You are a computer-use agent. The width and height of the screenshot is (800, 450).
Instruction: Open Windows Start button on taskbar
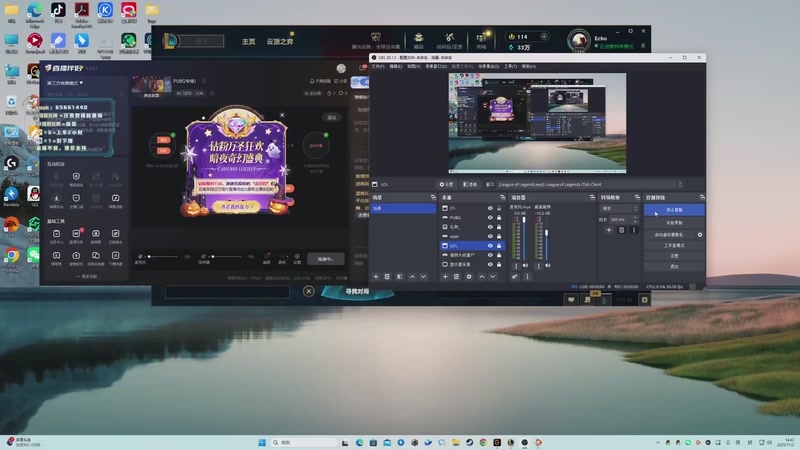click(262, 442)
